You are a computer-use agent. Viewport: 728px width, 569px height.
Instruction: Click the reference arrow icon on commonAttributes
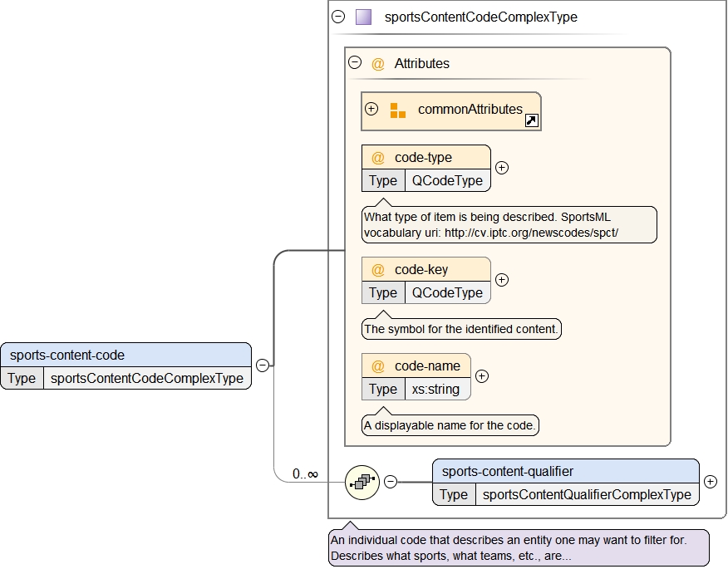532,121
